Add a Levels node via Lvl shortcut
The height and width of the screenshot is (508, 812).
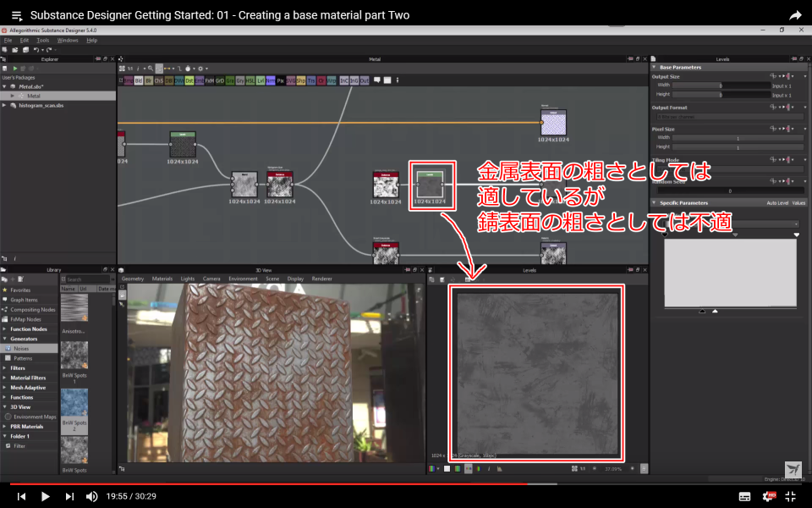click(261, 81)
